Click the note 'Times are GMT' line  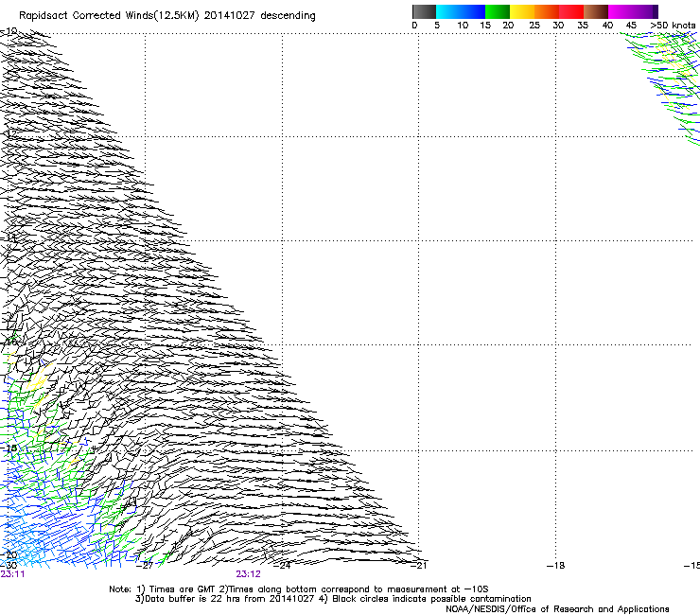coord(299,589)
